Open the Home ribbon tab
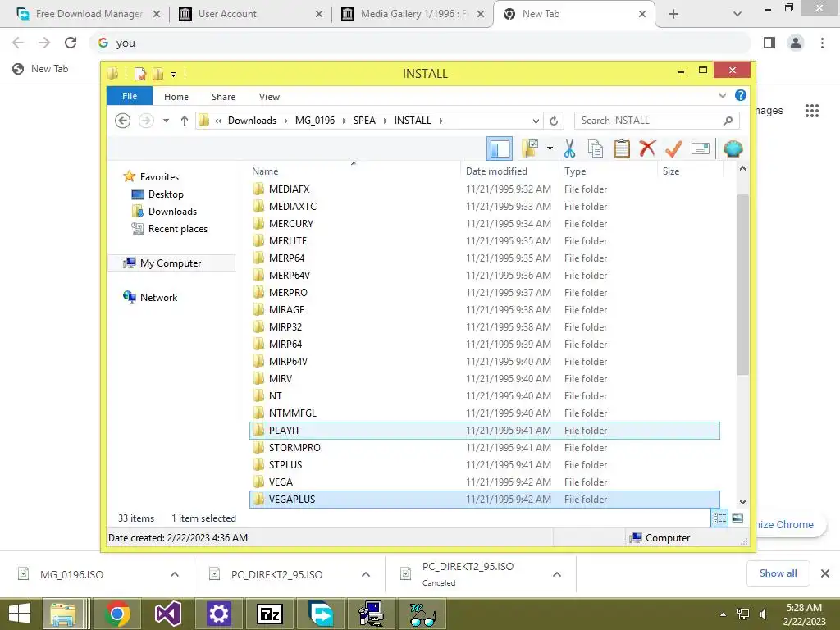The image size is (840, 630). [x=176, y=97]
